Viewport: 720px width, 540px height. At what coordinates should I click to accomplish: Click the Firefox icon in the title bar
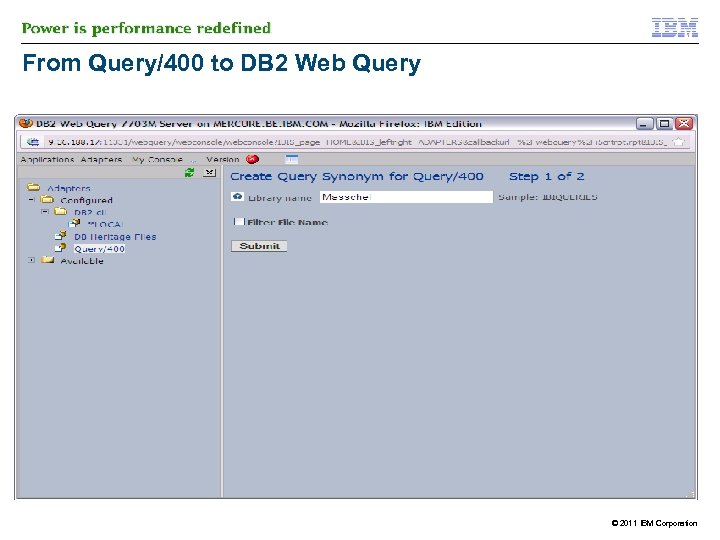(x=26, y=123)
